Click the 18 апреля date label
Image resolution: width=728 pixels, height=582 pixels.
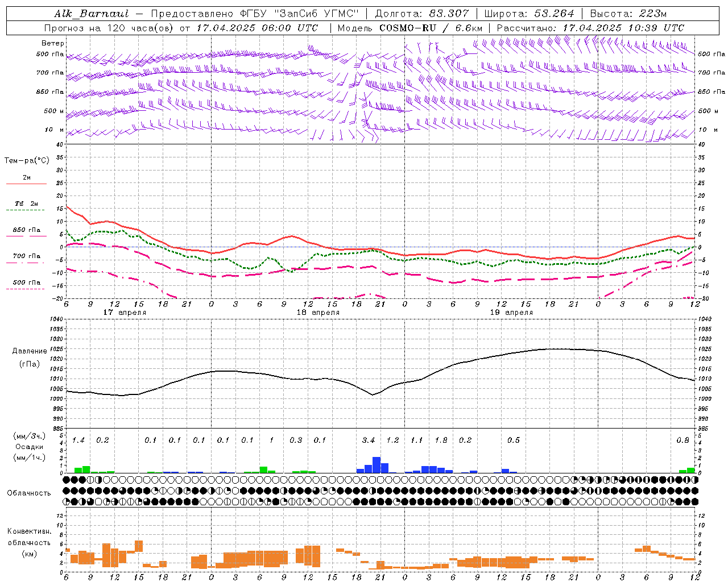click(318, 313)
